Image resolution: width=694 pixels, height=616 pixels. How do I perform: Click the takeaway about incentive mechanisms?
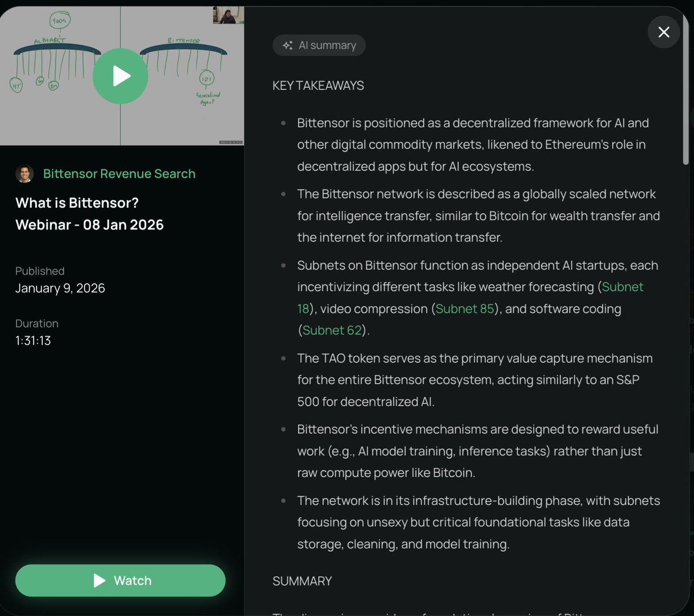pos(478,451)
